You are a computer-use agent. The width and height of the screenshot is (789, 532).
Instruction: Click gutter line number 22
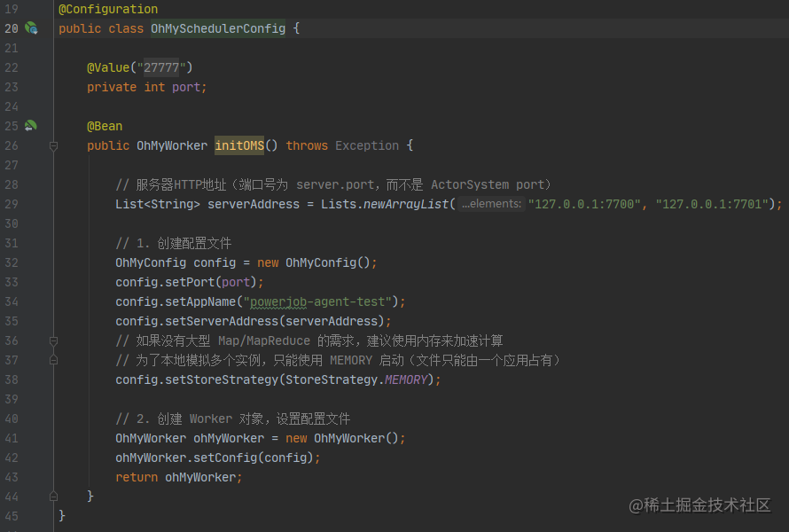[x=12, y=67]
